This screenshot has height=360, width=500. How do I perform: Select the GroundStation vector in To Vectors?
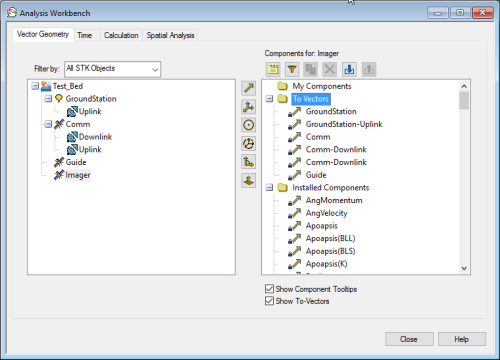click(331, 112)
